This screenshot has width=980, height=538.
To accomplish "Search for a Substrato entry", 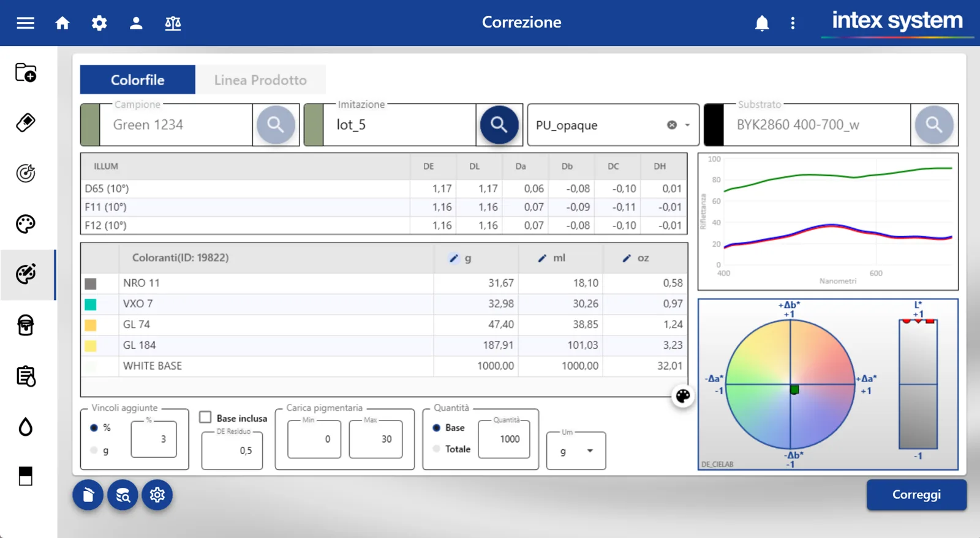I will tap(934, 125).
